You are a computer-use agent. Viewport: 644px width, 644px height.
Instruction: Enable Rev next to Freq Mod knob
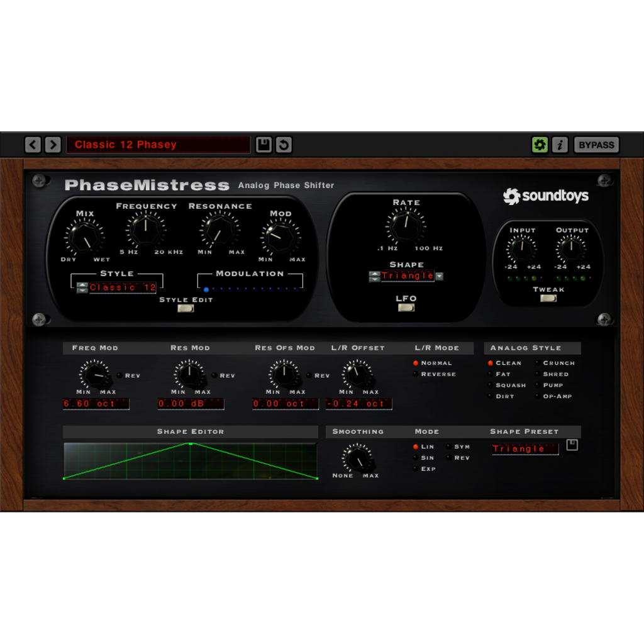click(x=119, y=375)
